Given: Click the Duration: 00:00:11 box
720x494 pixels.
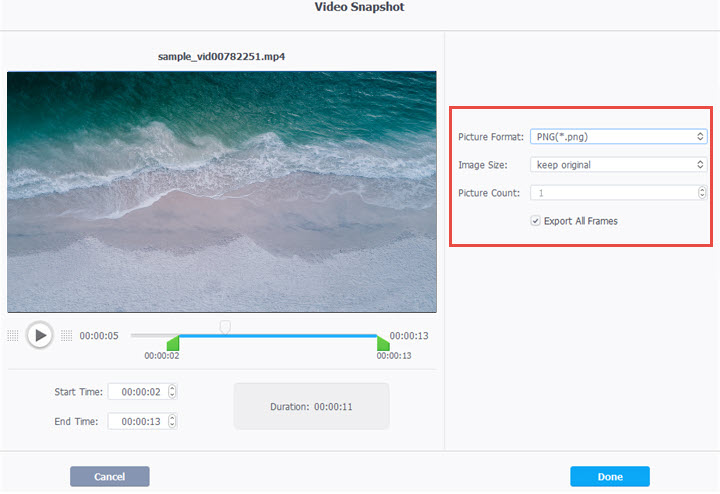Looking at the screenshot, I should tap(311, 406).
